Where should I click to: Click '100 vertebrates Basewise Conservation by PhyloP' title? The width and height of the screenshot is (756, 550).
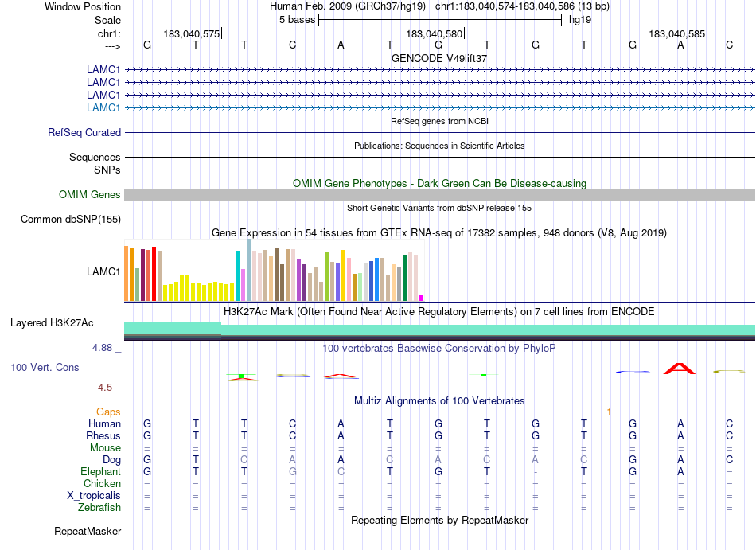tap(439, 348)
